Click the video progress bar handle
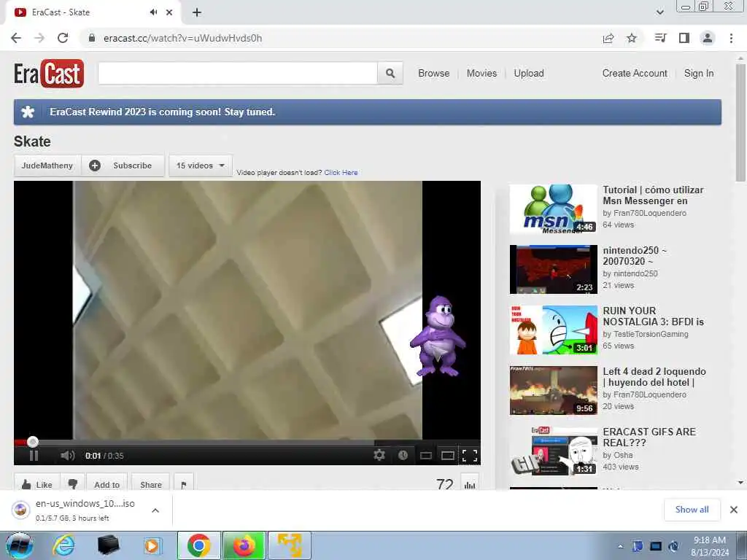The width and height of the screenshot is (747, 560). 32,442
